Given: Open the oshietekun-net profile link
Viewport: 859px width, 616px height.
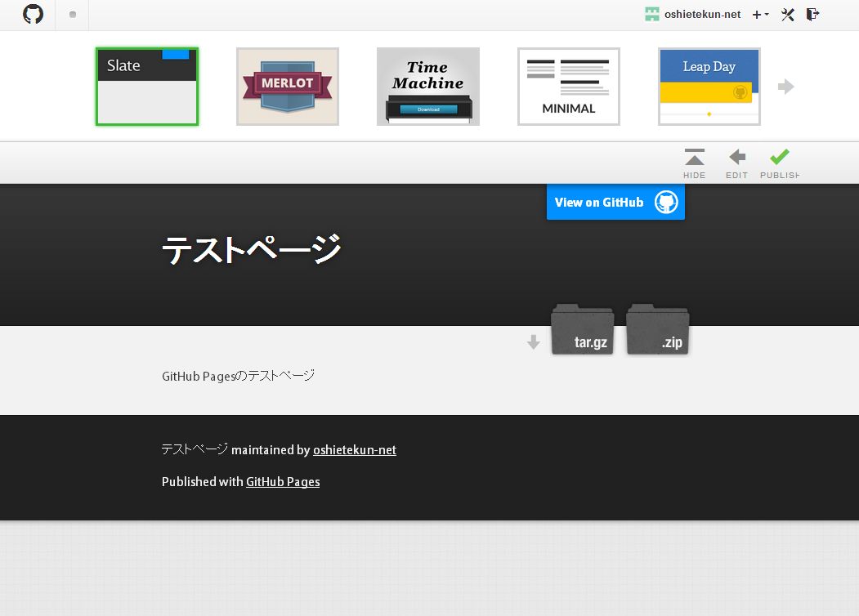Looking at the screenshot, I should coord(702,14).
